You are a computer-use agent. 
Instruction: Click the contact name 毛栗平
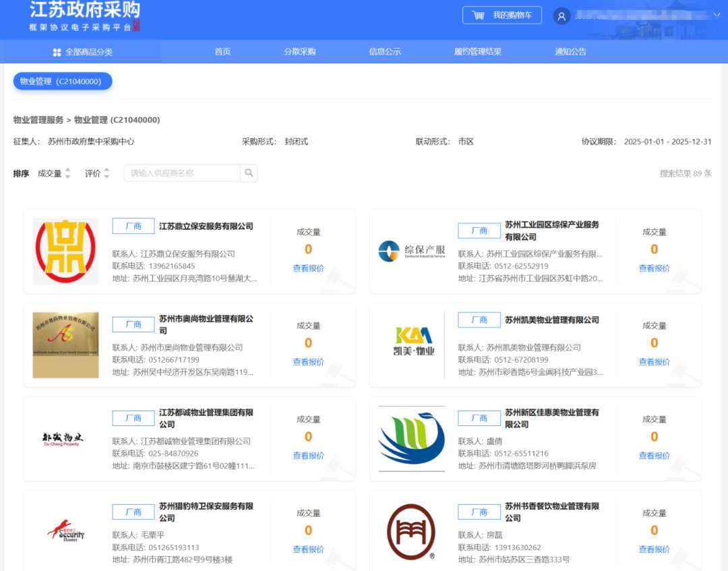[x=152, y=535]
